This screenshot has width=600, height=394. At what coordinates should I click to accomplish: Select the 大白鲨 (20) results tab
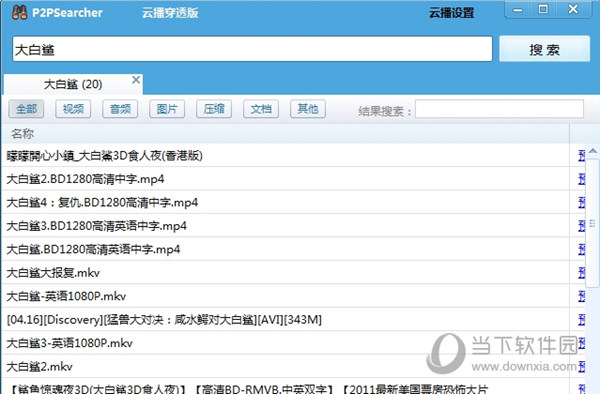[x=73, y=84]
